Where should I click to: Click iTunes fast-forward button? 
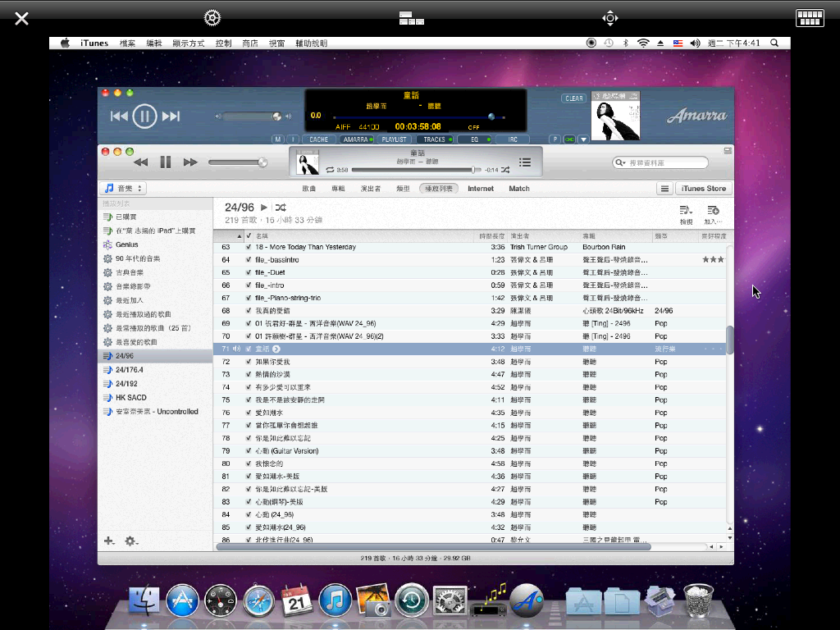pyautogui.click(x=190, y=162)
